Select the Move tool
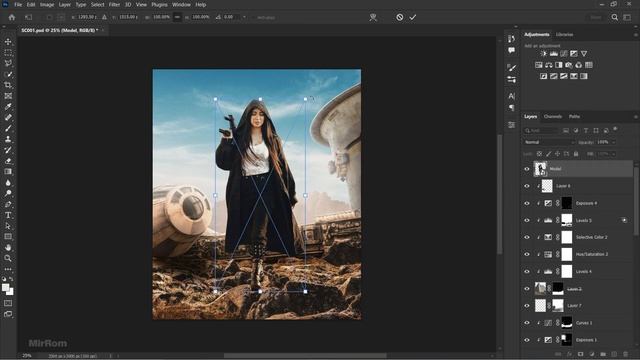 (8, 42)
